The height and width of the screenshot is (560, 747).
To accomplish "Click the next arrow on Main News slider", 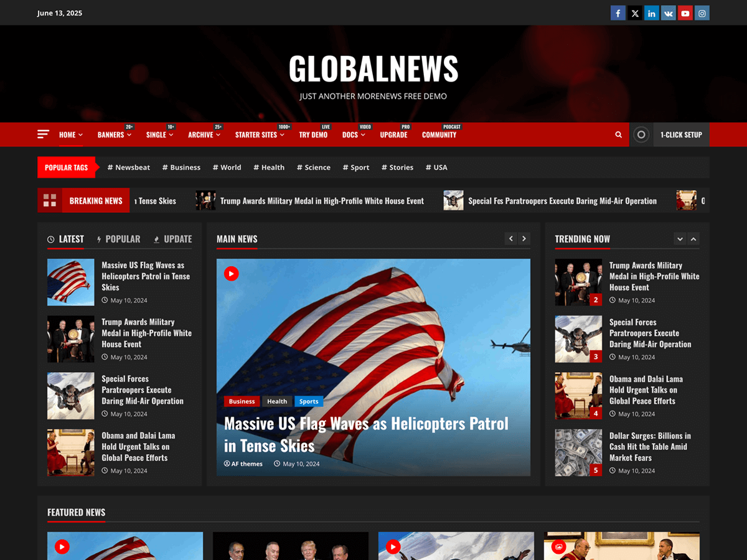I will [x=524, y=238].
